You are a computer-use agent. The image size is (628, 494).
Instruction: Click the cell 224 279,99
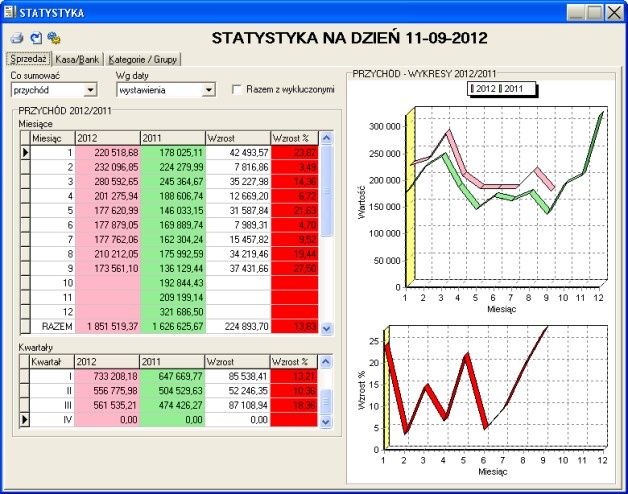coord(173,167)
